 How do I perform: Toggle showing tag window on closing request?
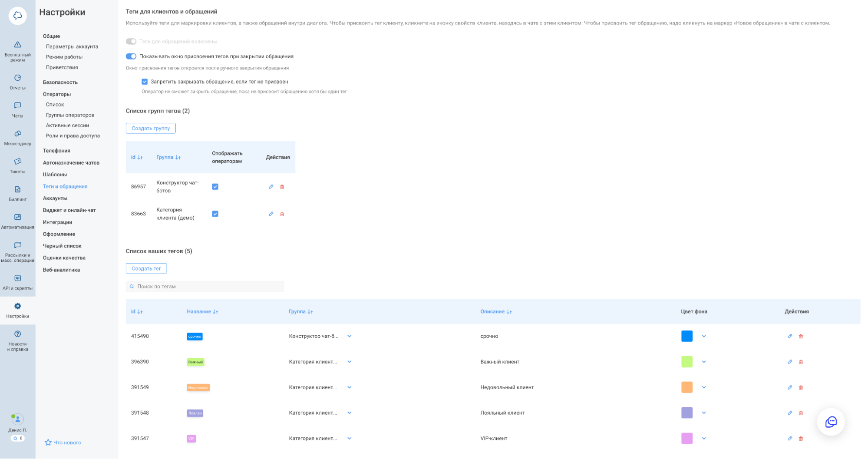131,56
